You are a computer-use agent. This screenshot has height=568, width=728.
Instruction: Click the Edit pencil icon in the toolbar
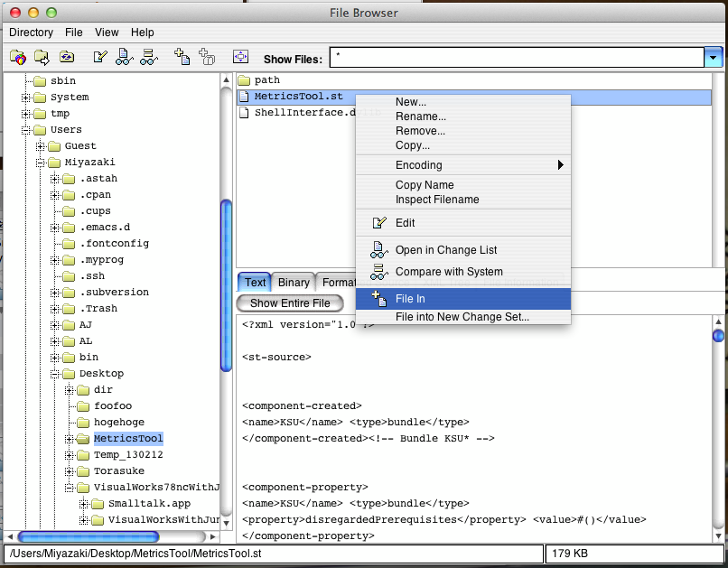click(x=100, y=57)
